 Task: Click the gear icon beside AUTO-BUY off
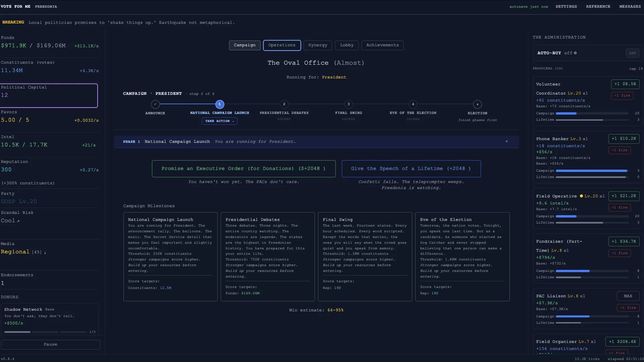tap(575, 53)
